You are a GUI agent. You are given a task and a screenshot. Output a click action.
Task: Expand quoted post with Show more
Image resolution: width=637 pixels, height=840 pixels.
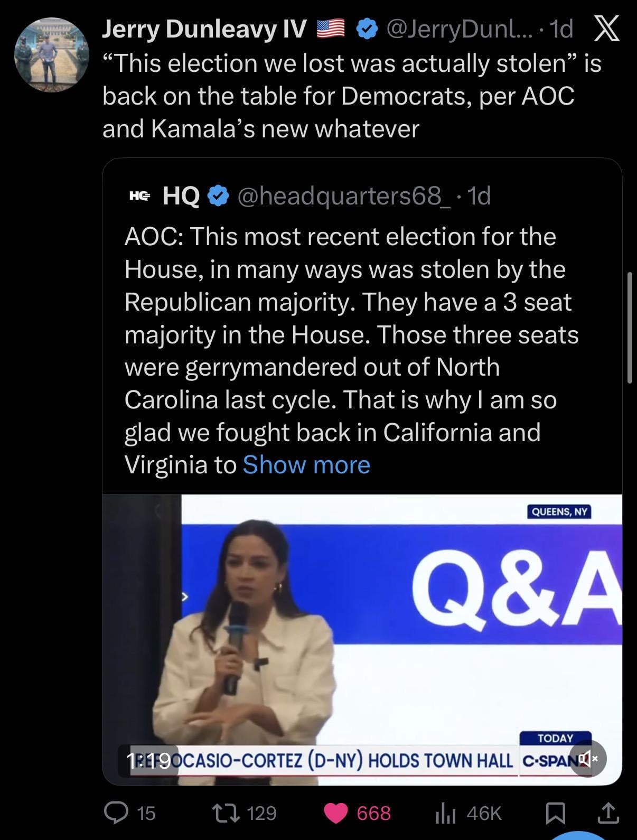click(306, 465)
